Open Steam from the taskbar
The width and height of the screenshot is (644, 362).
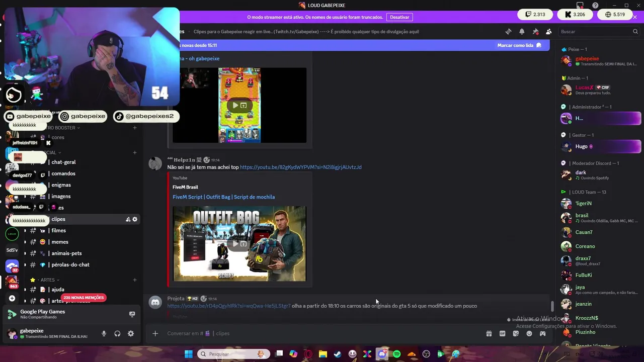[338, 354]
